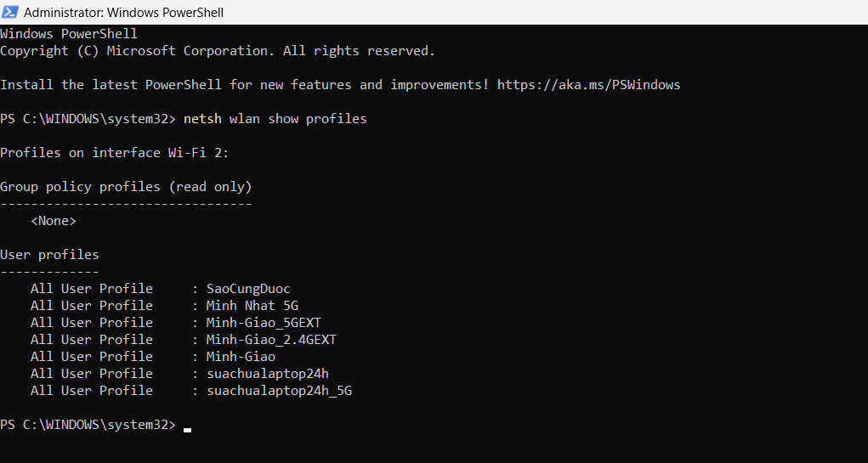The height and width of the screenshot is (463, 868).
Task: Click the final PS C:\WINDOWS\system32> prompt
Action: click(x=88, y=425)
